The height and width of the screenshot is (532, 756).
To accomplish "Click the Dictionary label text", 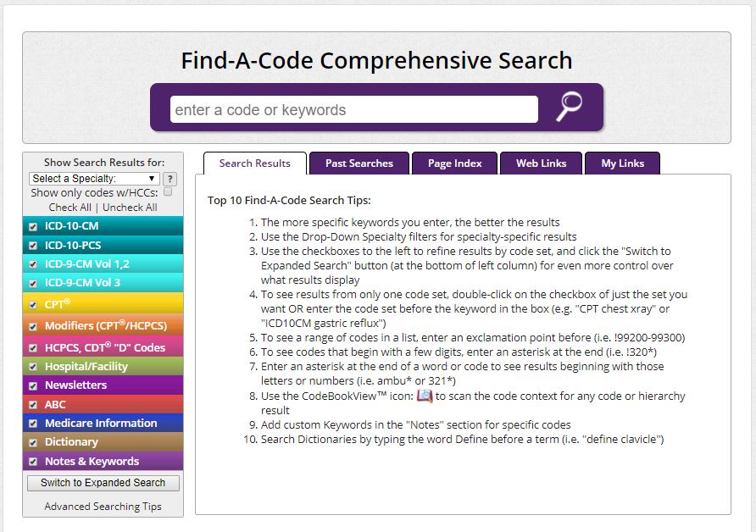I will (71, 442).
